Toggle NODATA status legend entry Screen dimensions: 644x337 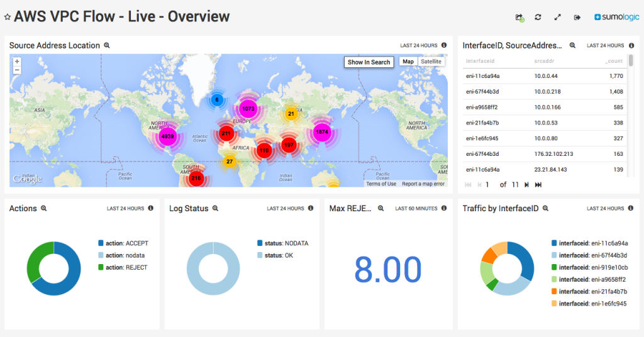[x=282, y=243]
